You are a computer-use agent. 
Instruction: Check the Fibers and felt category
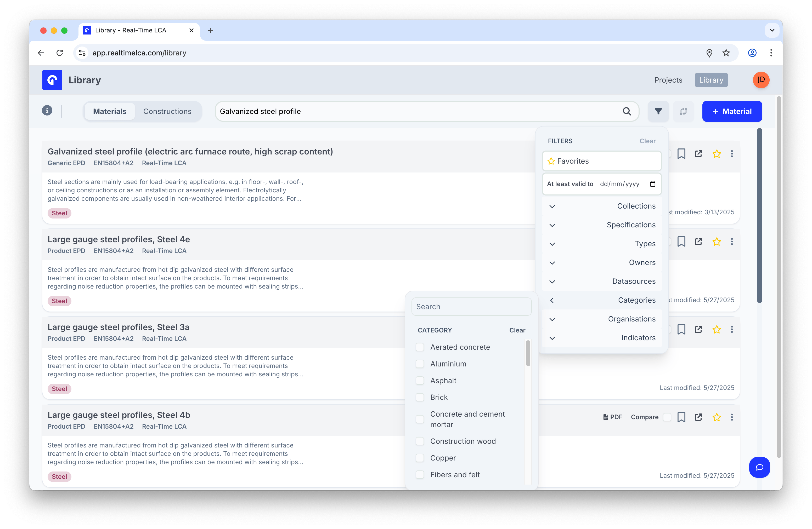pyautogui.click(x=420, y=475)
